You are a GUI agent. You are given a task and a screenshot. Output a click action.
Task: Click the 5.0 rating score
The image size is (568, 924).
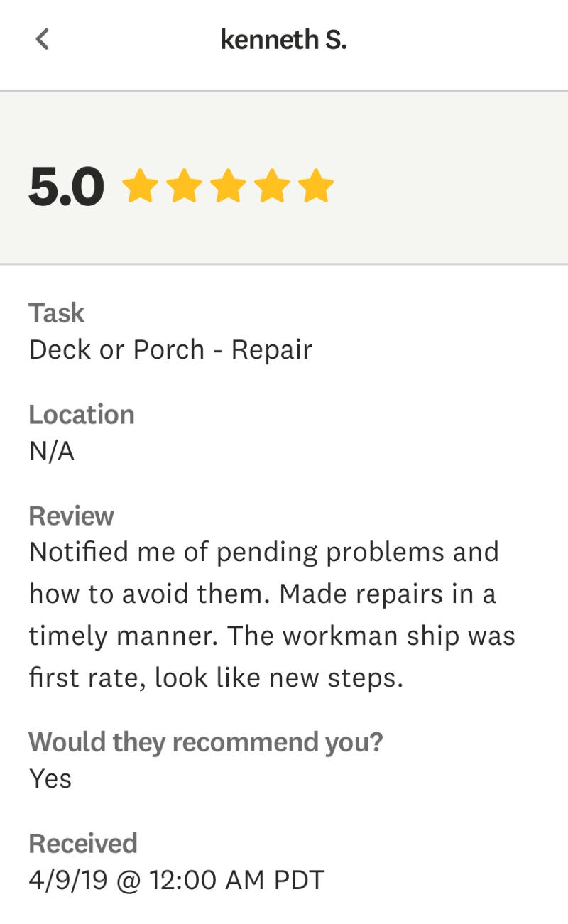67,187
